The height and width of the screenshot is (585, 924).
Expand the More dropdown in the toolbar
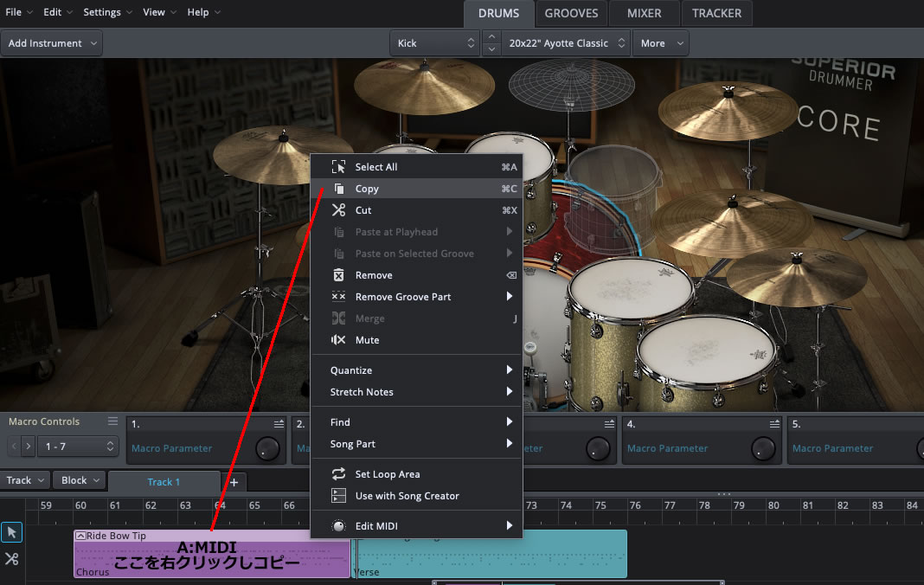[x=662, y=43]
